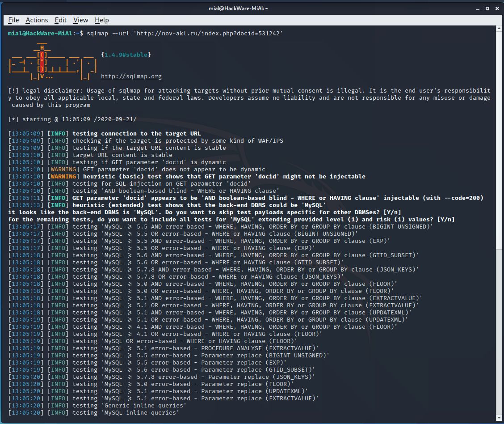Click 'target URL content is stable' line
504x424 pixels.
(x=90, y=155)
